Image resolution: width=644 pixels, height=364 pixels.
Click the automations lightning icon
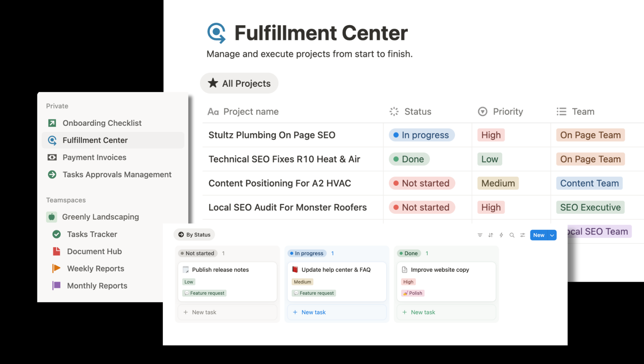tap(501, 235)
